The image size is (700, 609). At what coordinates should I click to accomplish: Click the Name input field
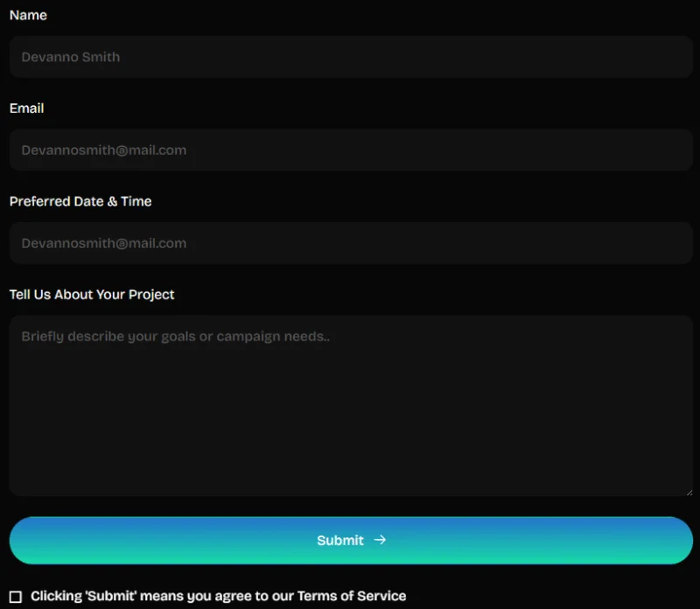coord(351,57)
